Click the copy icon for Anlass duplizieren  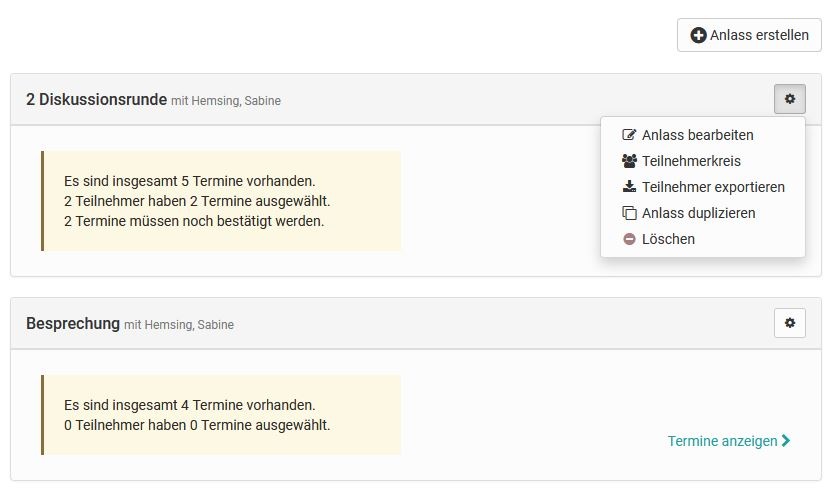pos(629,213)
